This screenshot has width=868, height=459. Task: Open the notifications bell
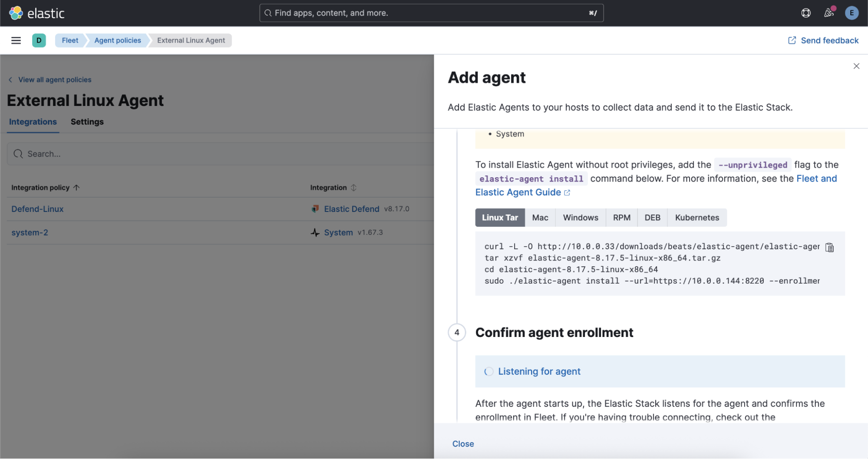[x=828, y=13]
